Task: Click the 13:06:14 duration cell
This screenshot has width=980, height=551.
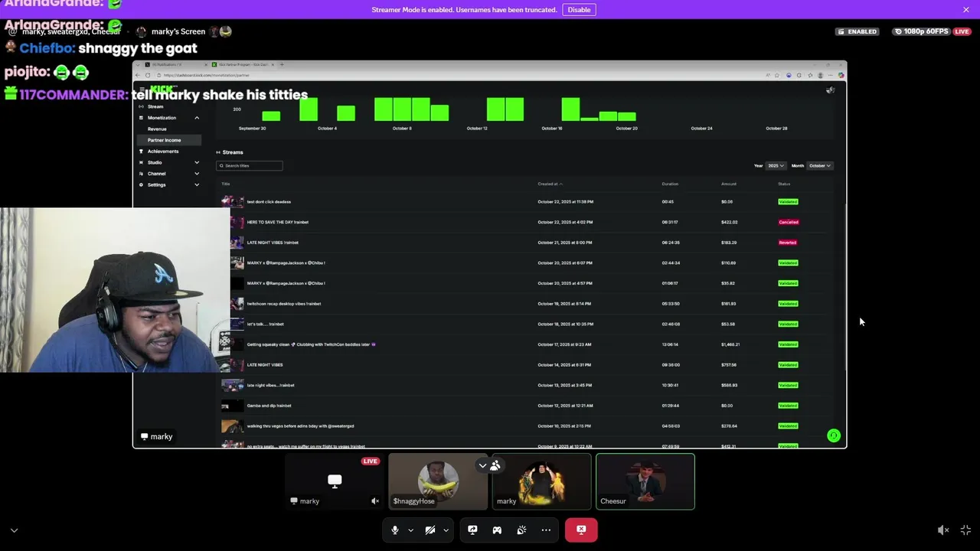Action: point(671,344)
